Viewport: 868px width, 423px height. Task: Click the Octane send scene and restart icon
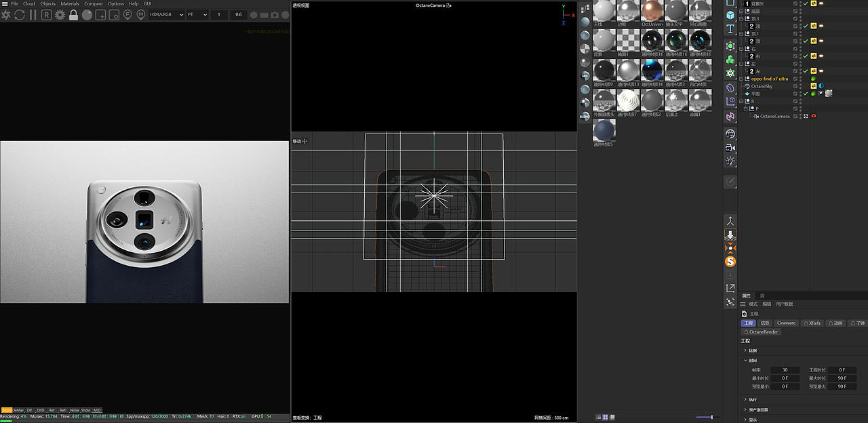coord(6,14)
